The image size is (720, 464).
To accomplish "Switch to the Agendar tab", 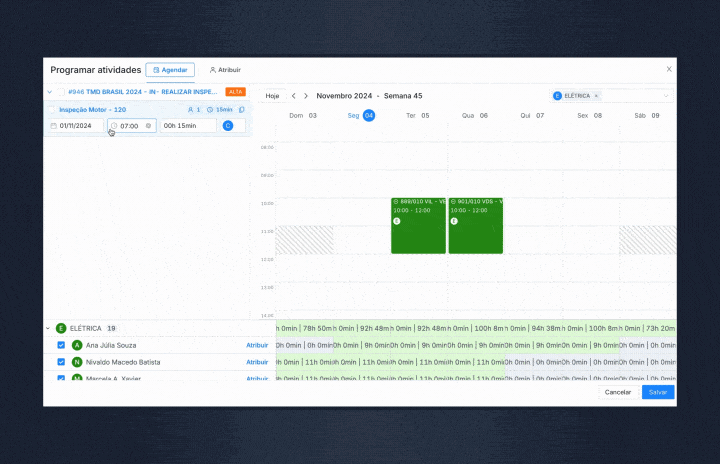I will (170, 70).
